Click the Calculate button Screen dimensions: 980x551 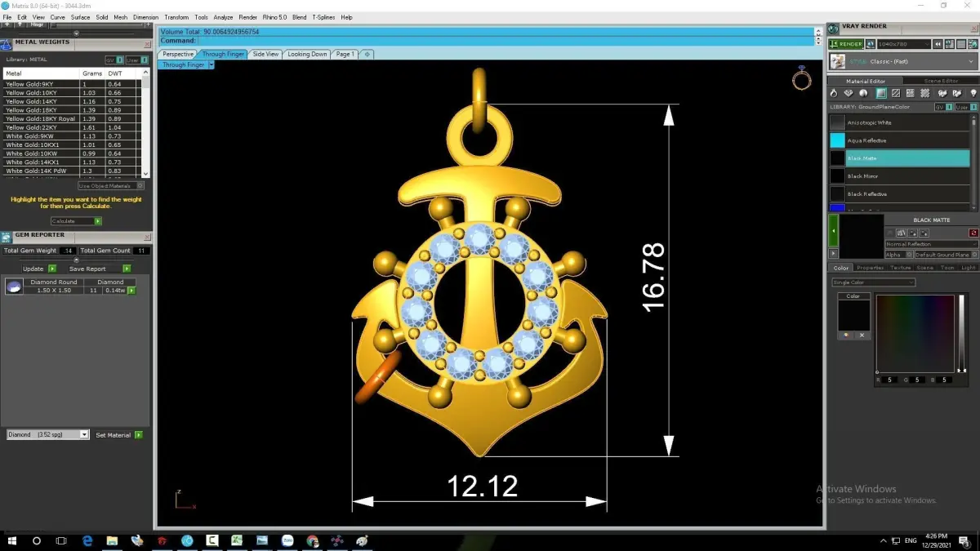pyautogui.click(x=76, y=221)
